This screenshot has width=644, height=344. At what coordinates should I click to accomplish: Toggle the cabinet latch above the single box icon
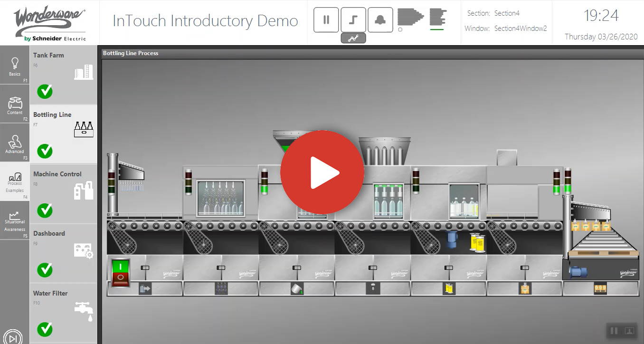coord(525,268)
